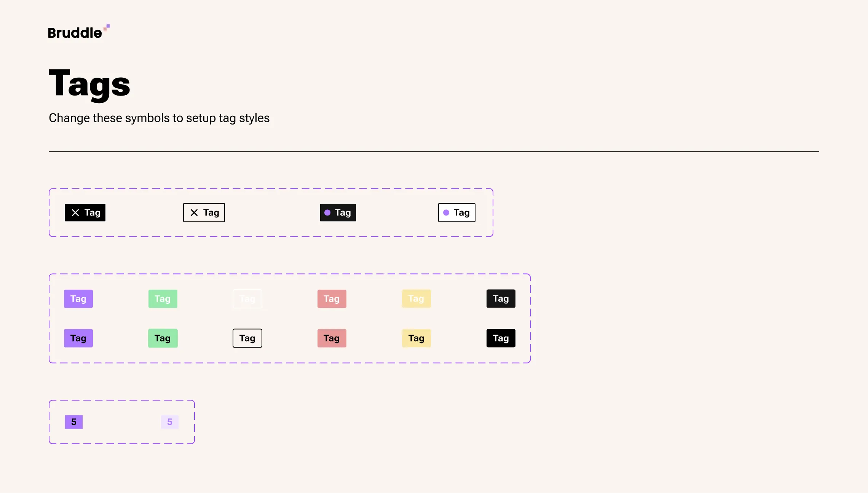This screenshot has width=868, height=493.
Task: Select the yellow Tag chip in the bottom row
Action: coord(416,338)
